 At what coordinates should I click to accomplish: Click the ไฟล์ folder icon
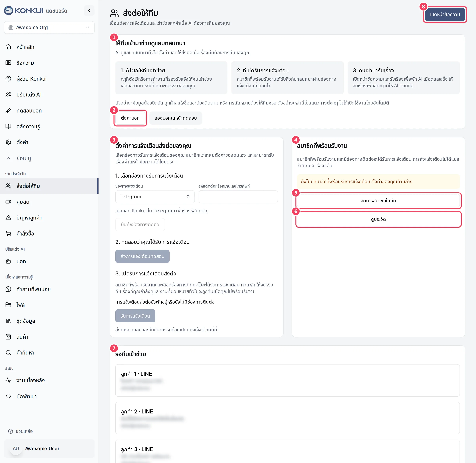[8, 305]
